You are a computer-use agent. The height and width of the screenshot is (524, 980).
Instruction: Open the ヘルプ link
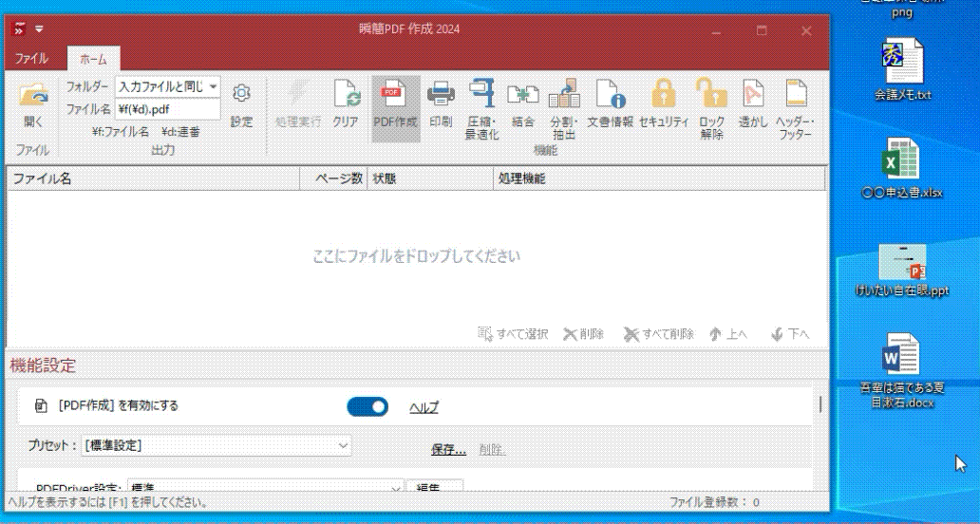click(x=424, y=408)
